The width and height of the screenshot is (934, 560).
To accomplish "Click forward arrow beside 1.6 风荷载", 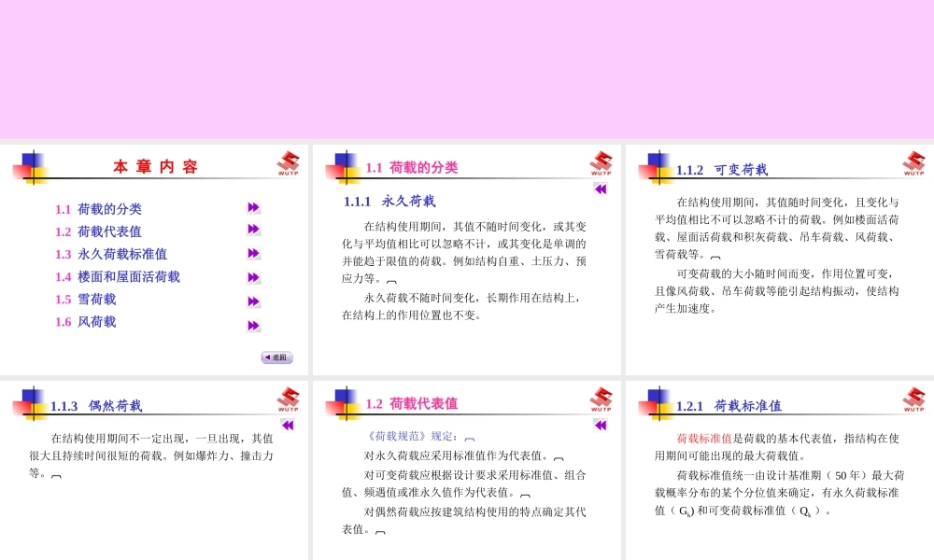I will click(254, 326).
